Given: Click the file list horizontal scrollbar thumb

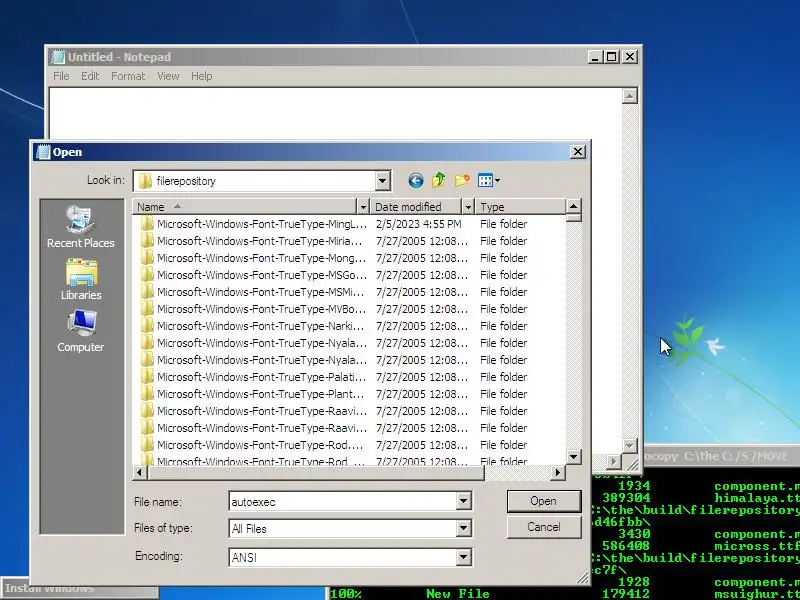Looking at the screenshot, I should [x=315, y=473].
